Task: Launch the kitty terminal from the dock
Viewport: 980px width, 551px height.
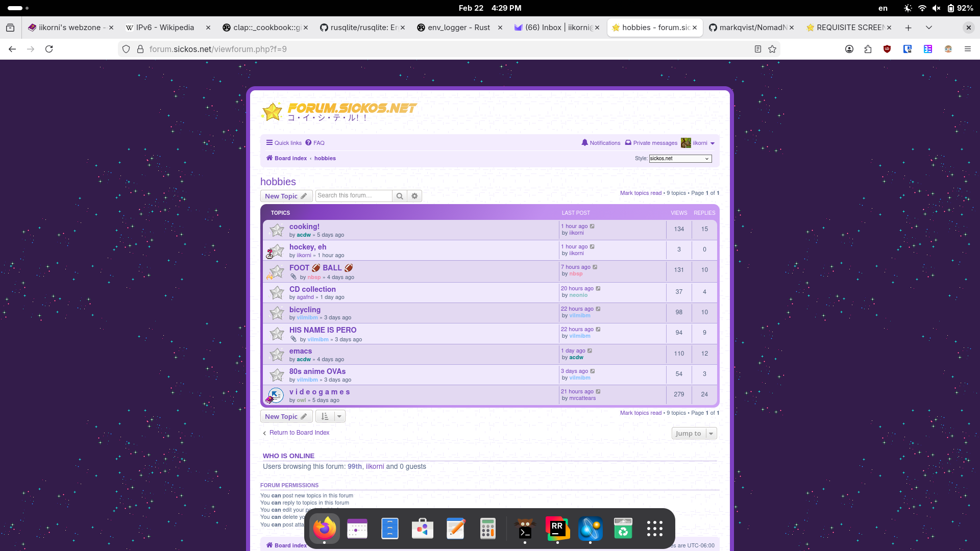Action: click(x=525, y=528)
